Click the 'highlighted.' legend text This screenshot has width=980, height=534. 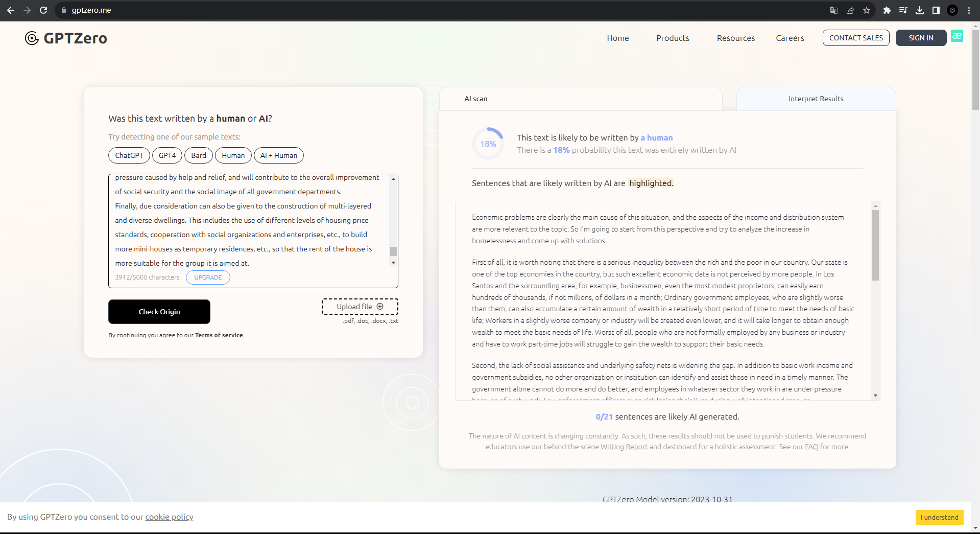coord(651,183)
